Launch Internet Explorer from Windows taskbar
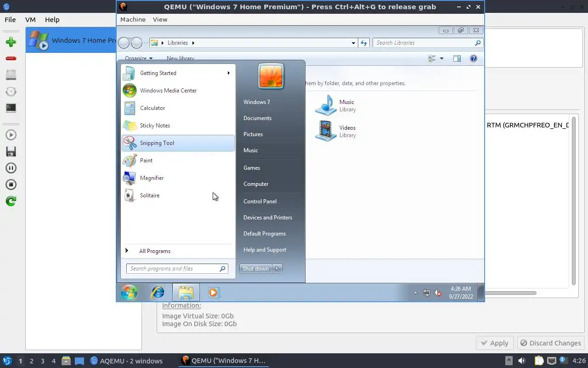 point(158,292)
